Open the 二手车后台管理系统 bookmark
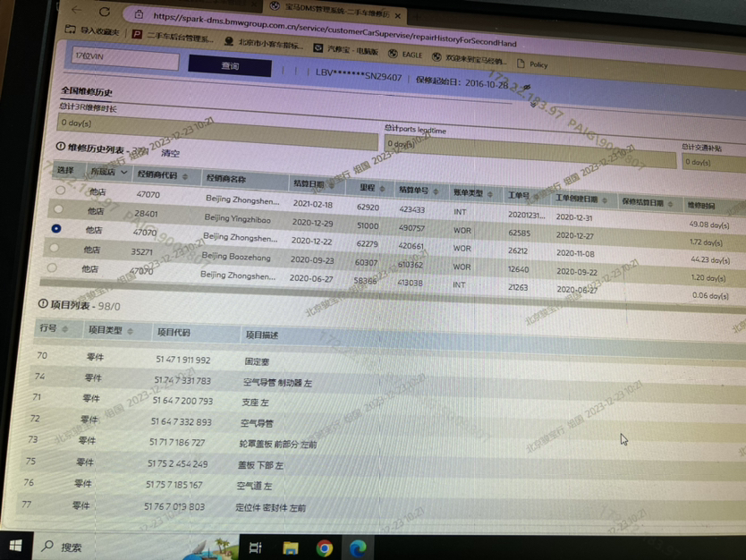 [x=173, y=36]
